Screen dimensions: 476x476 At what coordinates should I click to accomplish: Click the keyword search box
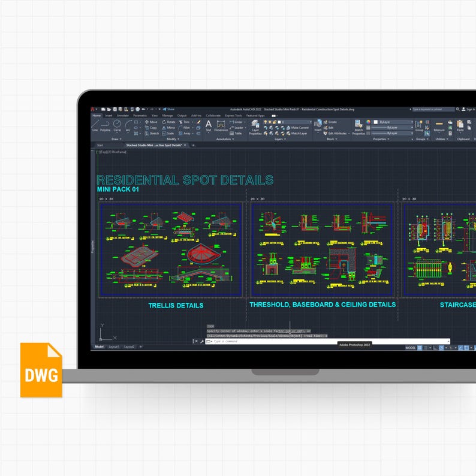click(x=433, y=109)
